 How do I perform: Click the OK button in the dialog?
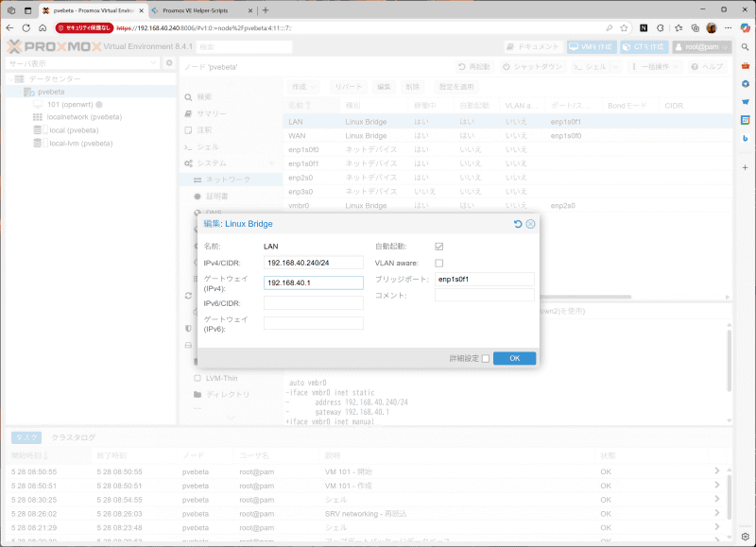[514, 358]
